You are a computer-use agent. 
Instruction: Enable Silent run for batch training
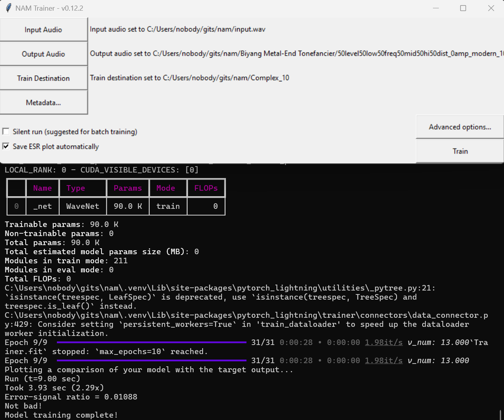(6, 131)
